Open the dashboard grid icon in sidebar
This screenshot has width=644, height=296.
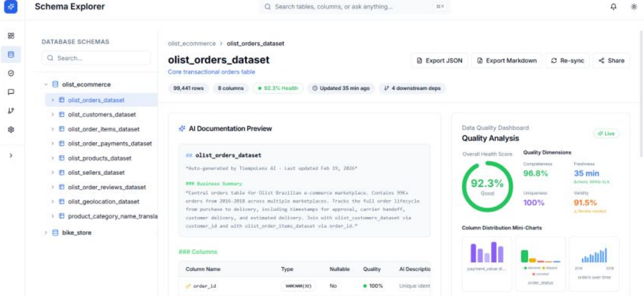pos(11,36)
